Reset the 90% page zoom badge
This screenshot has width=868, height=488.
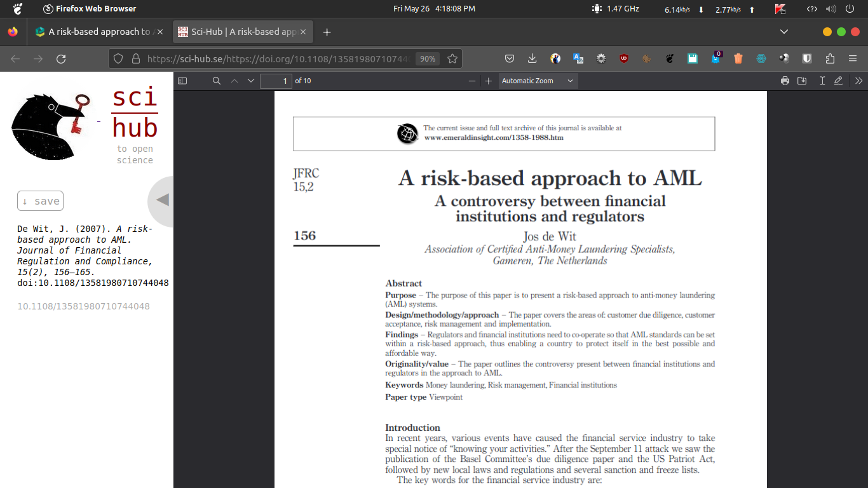(x=428, y=58)
